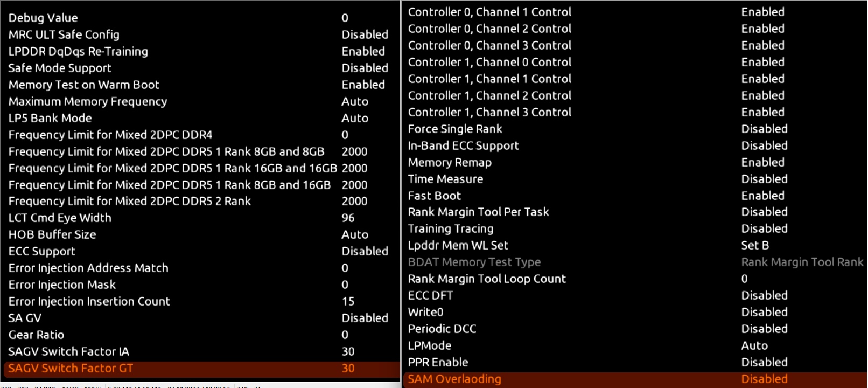Open LPMode Auto selection

pyautogui.click(x=754, y=345)
